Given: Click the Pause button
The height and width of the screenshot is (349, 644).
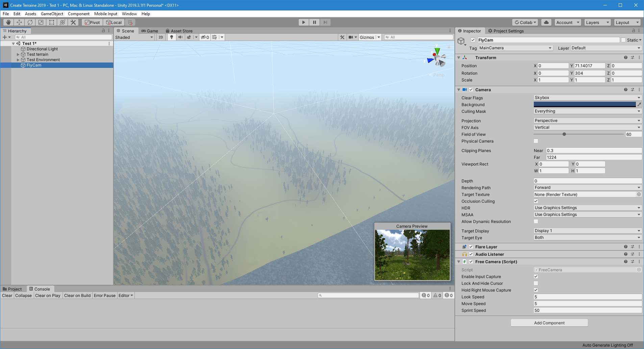Looking at the screenshot, I should (315, 22).
